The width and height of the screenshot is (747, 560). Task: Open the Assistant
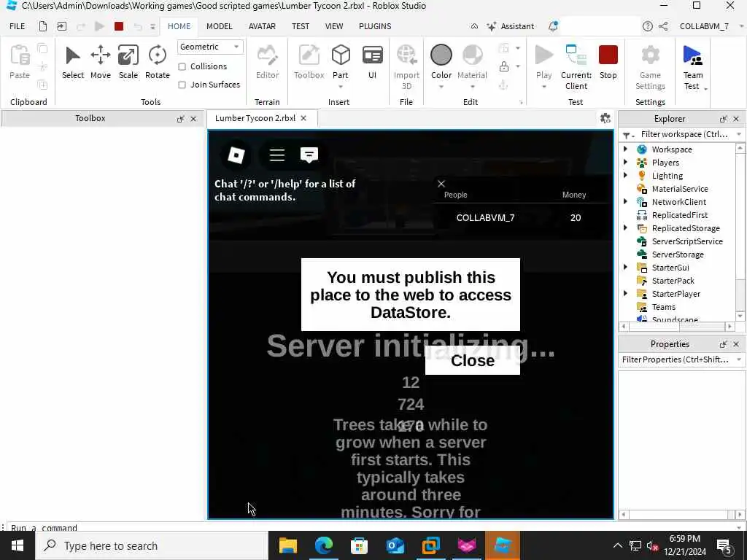point(510,26)
